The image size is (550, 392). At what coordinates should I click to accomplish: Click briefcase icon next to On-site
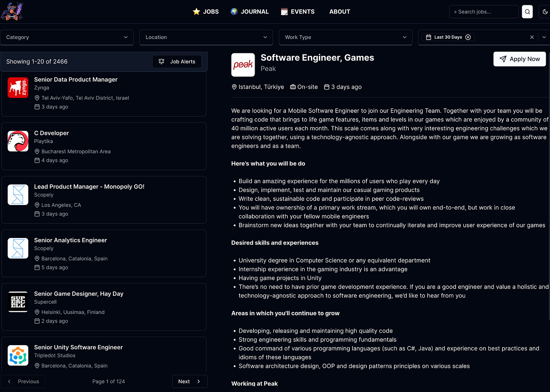pyautogui.click(x=293, y=87)
